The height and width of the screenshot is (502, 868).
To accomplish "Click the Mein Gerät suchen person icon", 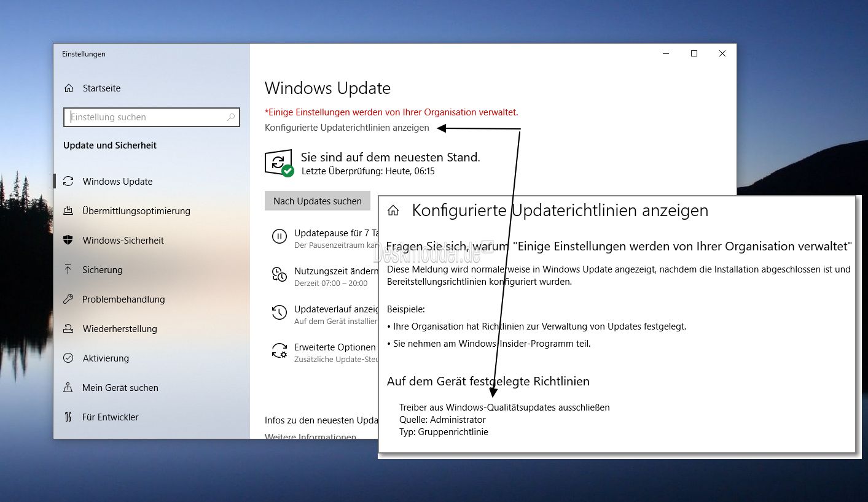I will pyautogui.click(x=68, y=388).
